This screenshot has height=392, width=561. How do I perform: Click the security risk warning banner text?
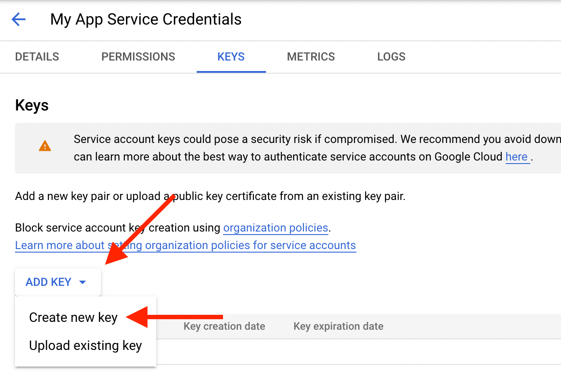click(317, 148)
